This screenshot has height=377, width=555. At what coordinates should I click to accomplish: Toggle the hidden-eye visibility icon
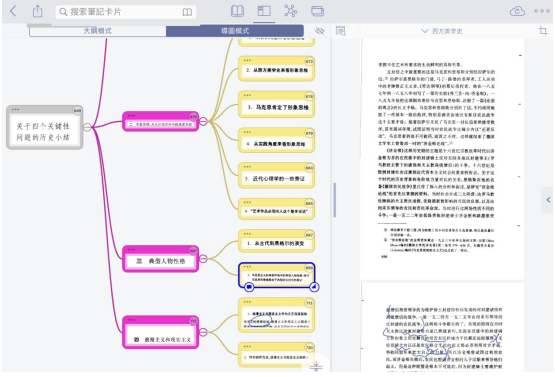pyautogui.click(x=320, y=31)
